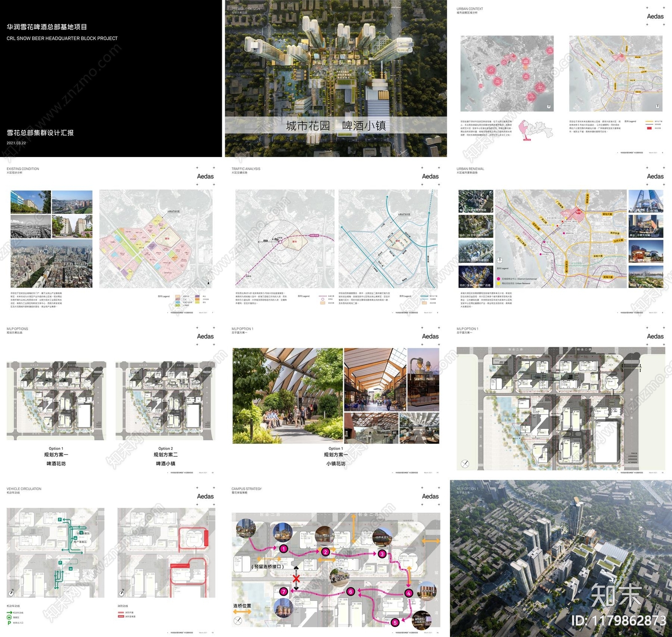Open the green vehicle route plan
The height and width of the screenshot is (637, 672).
point(55,553)
